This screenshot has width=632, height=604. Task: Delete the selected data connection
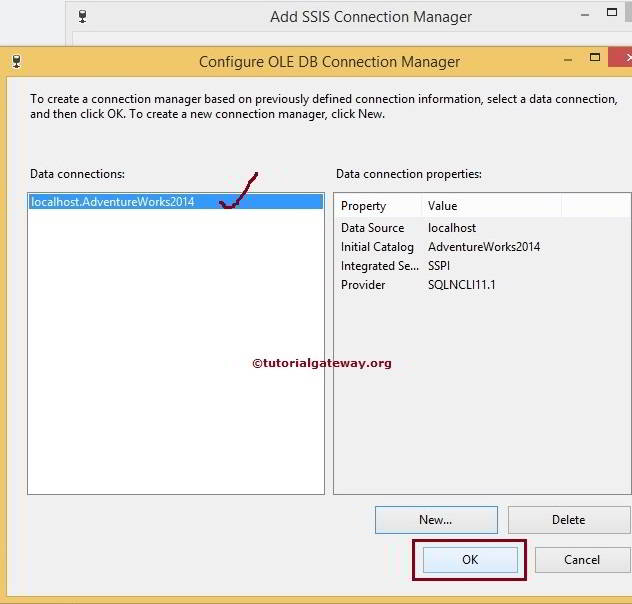pyautogui.click(x=569, y=520)
